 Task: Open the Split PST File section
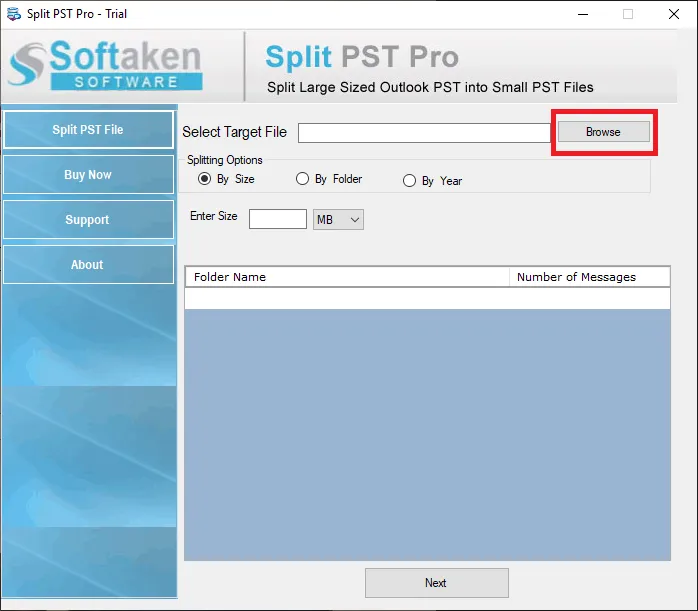(88, 129)
